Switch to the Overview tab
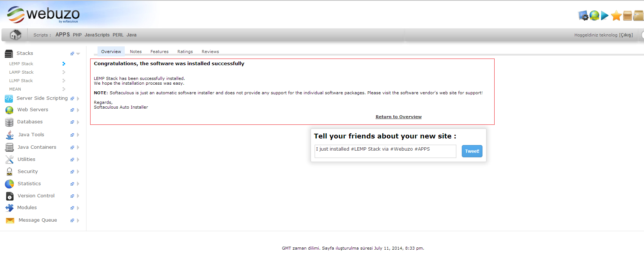Image resolution: width=644 pixels, height=257 pixels. (111, 52)
